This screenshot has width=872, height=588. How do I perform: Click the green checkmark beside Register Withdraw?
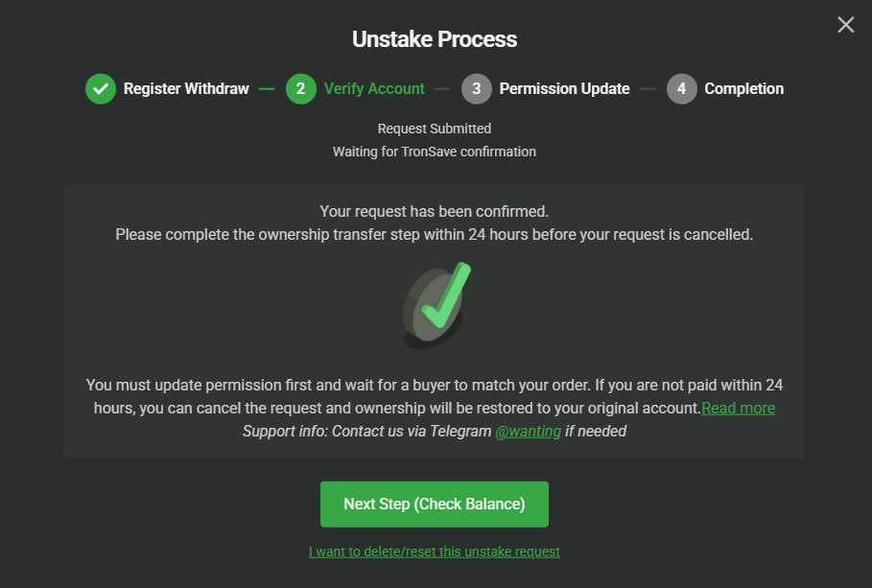[101, 89]
